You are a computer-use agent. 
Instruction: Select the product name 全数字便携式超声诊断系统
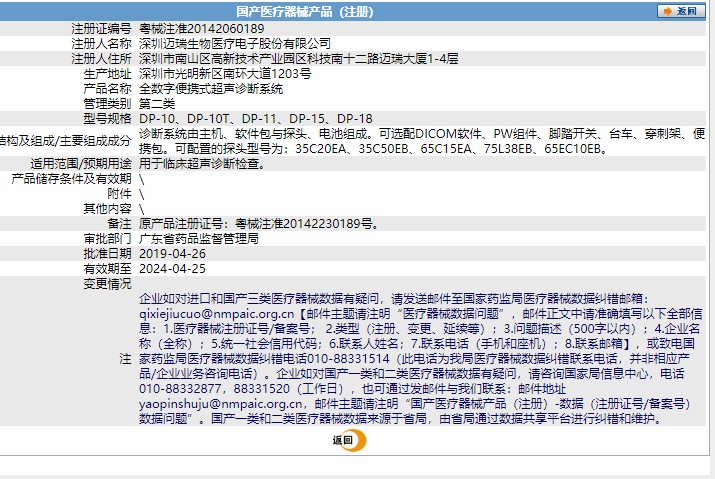tap(211, 89)
